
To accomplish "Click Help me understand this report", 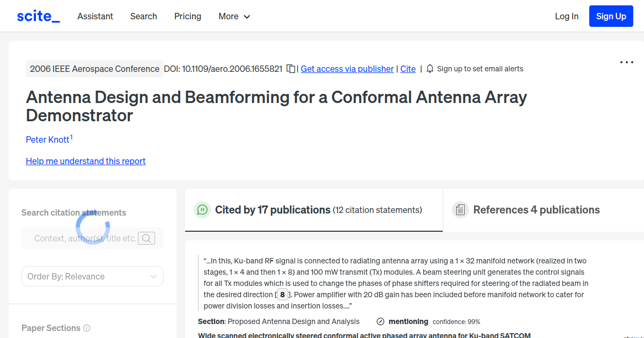I will click(85, 161).
